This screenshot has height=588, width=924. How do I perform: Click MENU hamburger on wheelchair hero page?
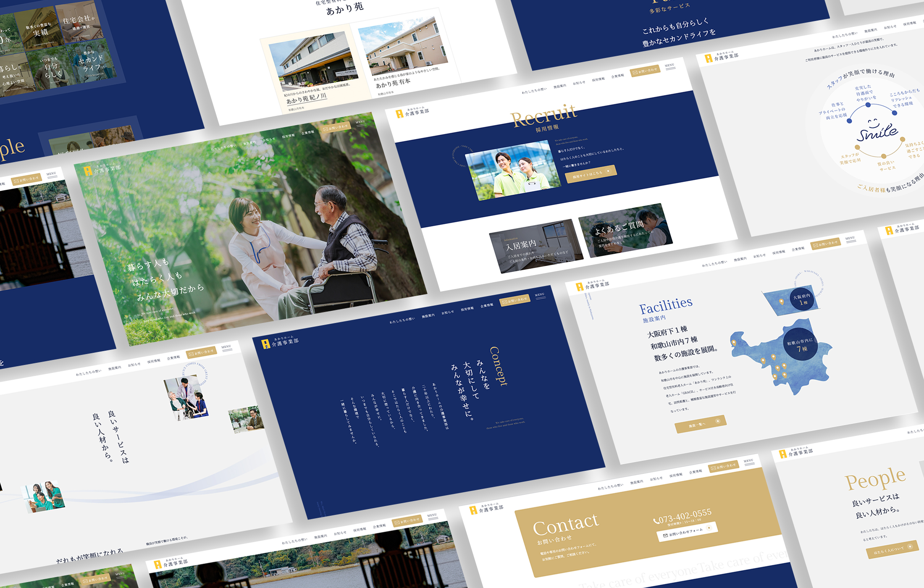coord(360,123)
